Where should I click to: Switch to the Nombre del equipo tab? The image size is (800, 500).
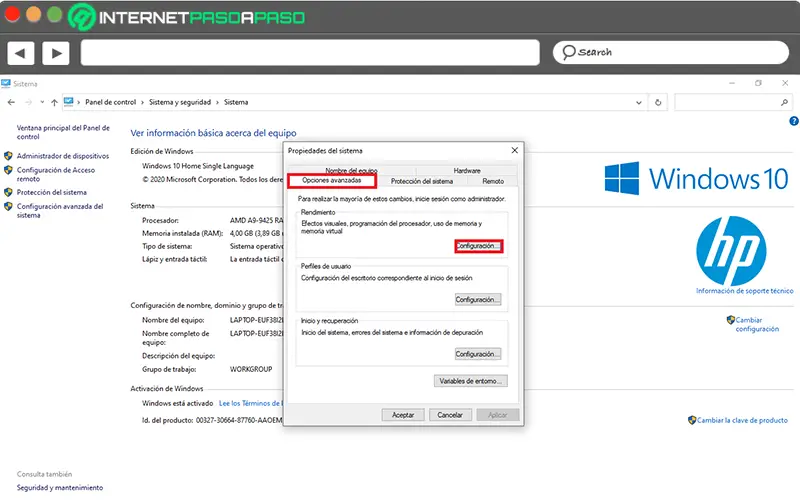tap(352, 170)
